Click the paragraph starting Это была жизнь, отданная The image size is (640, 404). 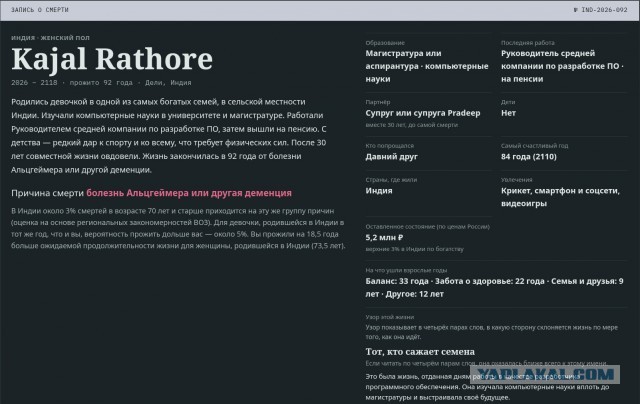point(487,387)
